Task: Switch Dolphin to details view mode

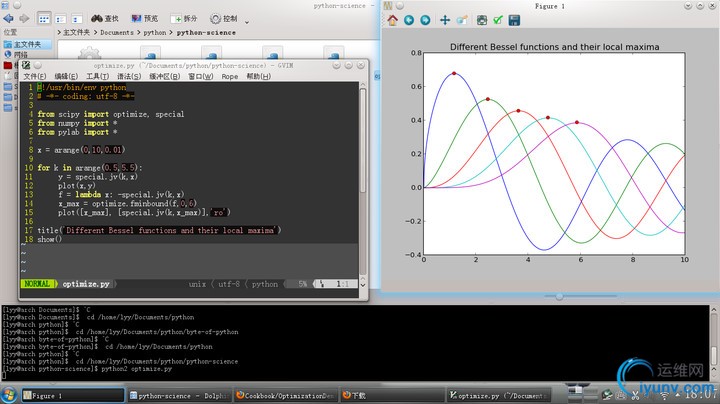Action: point(77,19)
